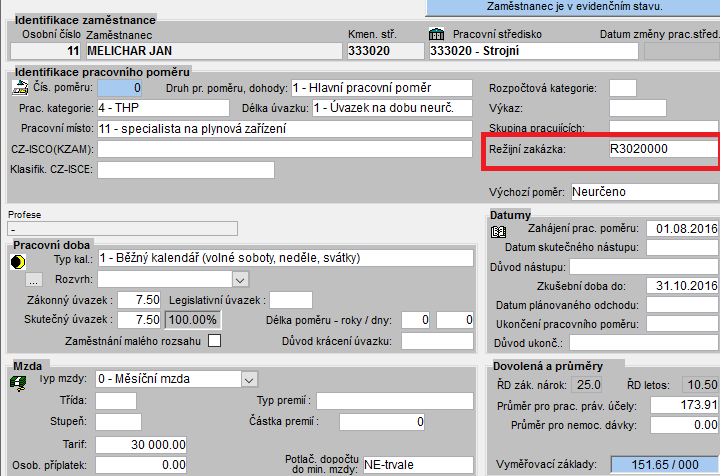Click the Částka premií field
Image resolution: width=720 pixels, height=476 pixels.
[x=382, y=422]
